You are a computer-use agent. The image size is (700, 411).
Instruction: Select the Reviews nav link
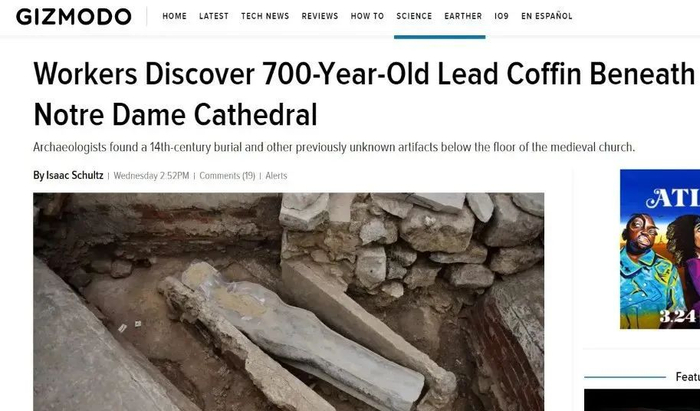tap(320, 16)
